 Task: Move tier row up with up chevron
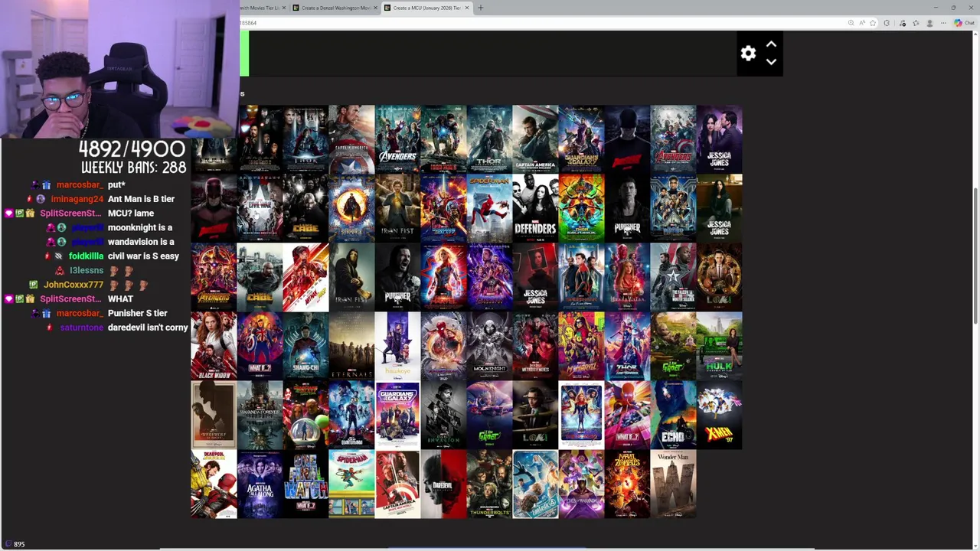pos(771,44)
